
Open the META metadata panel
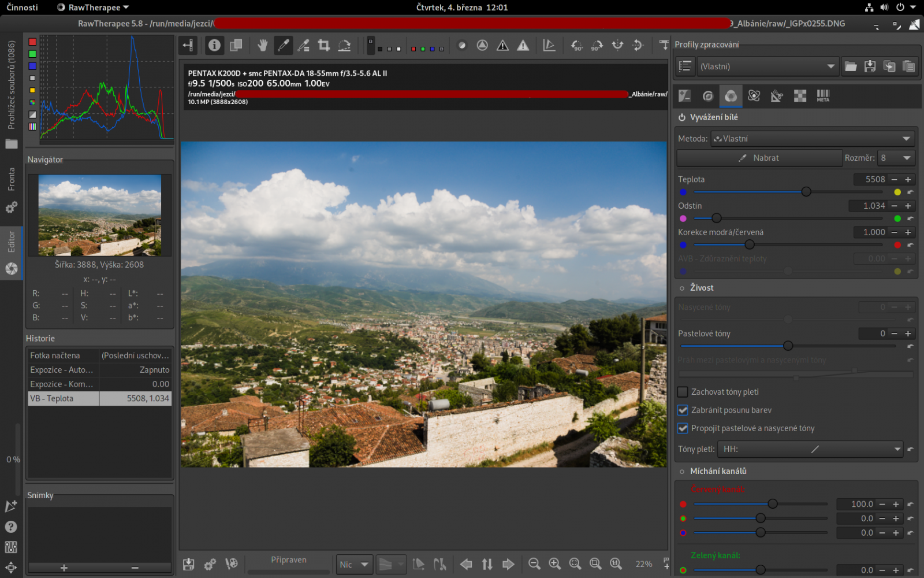(823, 96)
